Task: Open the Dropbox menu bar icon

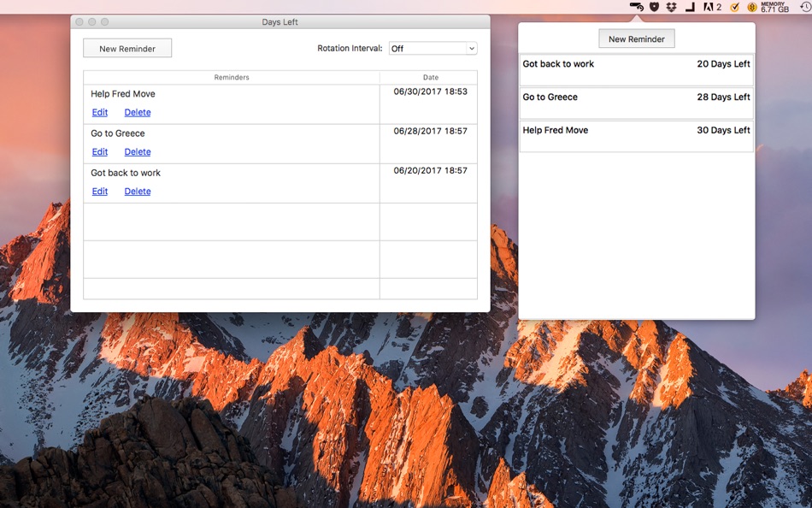Action: point(672,7)
